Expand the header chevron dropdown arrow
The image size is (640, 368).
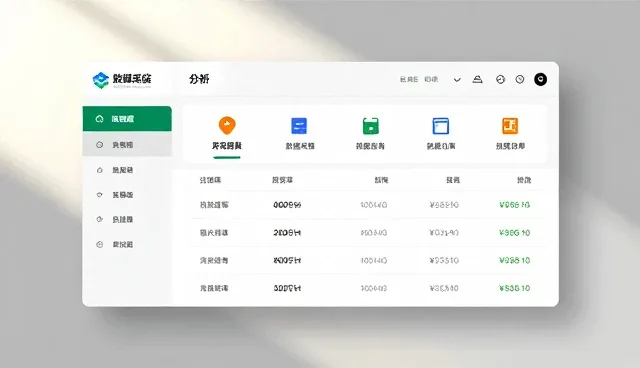click(x=457, y=80)
